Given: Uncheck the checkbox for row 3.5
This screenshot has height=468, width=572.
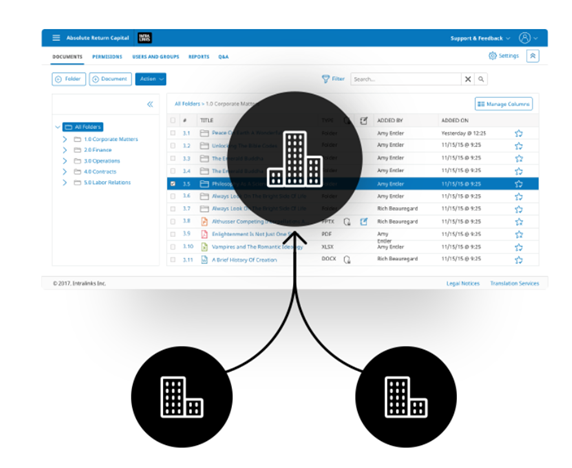Looking at the screenshot, I should pos(173,184).
